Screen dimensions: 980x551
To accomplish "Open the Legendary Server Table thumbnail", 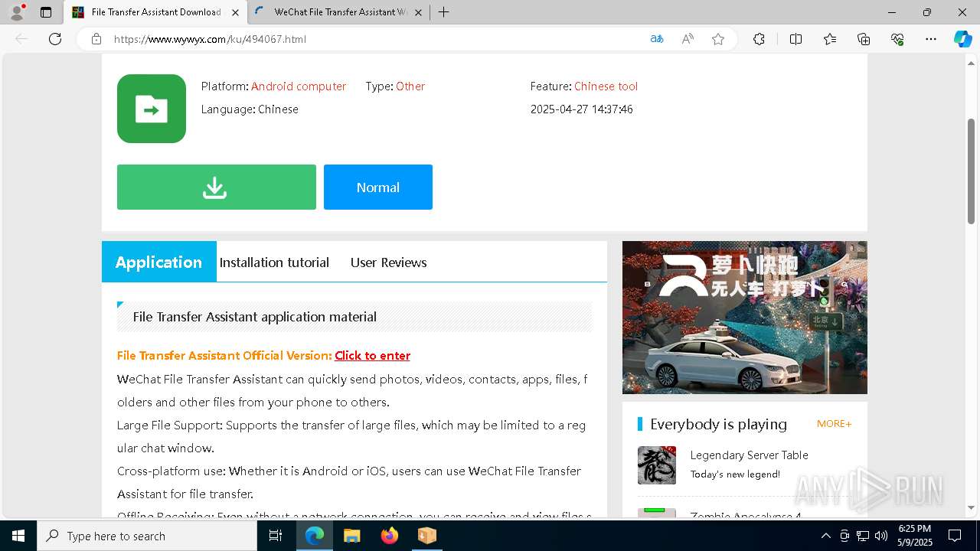I will (657, 465).
